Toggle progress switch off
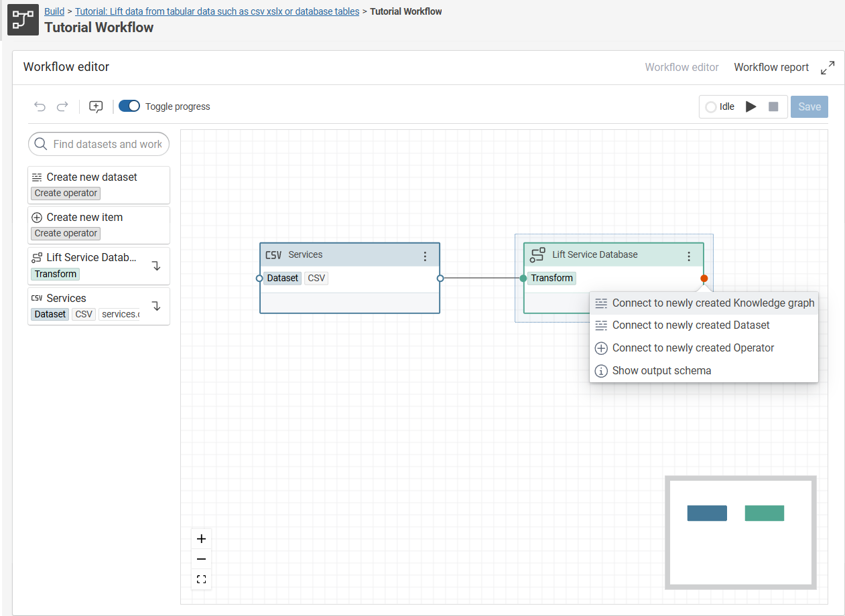This screenshot has height=616, width=845. click(129, 106)
